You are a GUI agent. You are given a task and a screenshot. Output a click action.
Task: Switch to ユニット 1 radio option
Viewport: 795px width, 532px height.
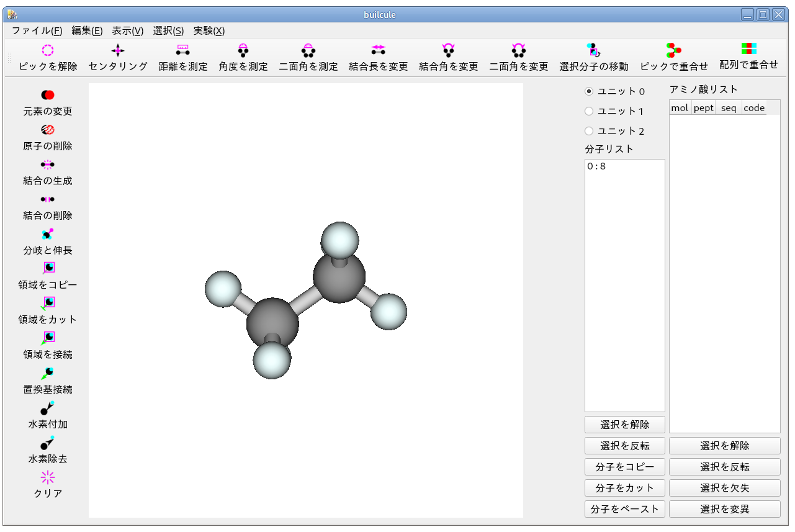coord(589,111)
